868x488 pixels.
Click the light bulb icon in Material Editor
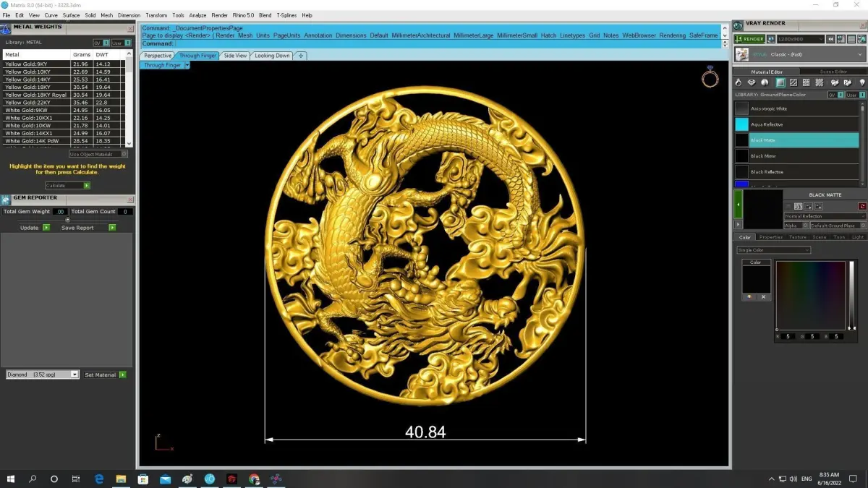pyautogui.click(x=862, y=83)
